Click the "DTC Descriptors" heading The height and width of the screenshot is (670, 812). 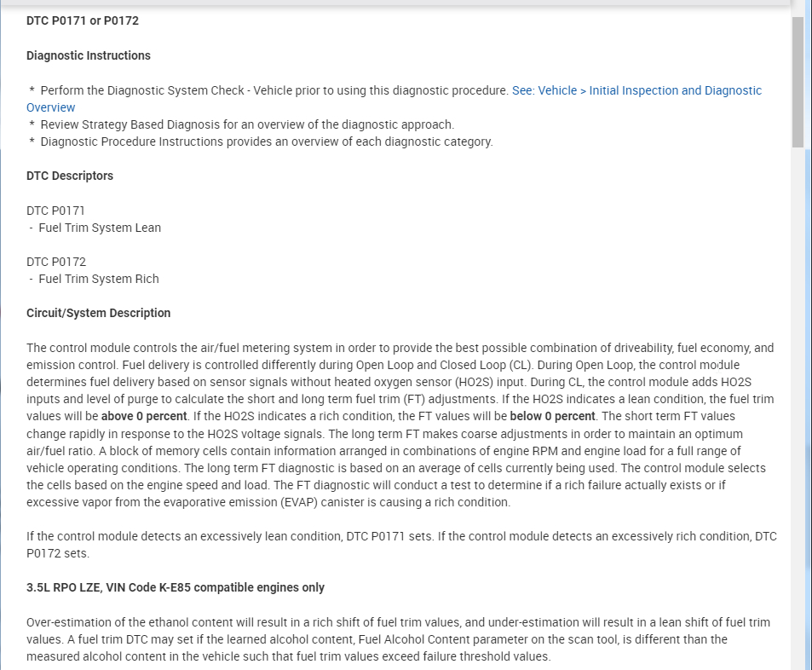coord(70,176)
